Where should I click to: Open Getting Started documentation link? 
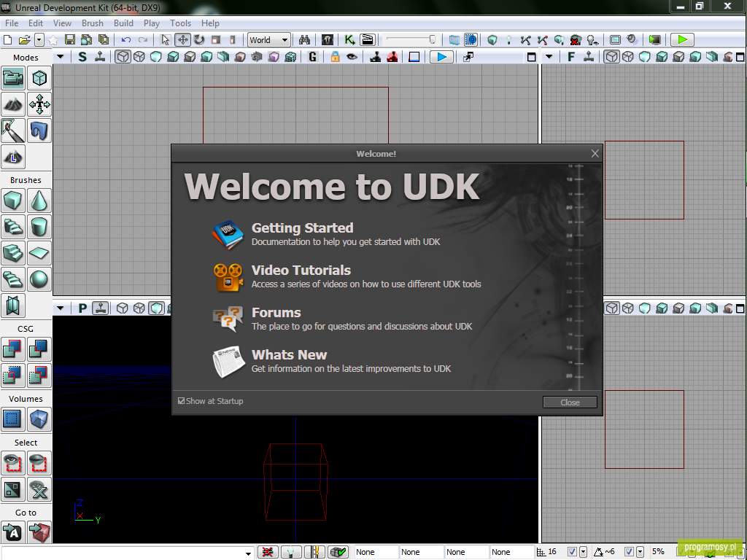click(x=302, y=227)
